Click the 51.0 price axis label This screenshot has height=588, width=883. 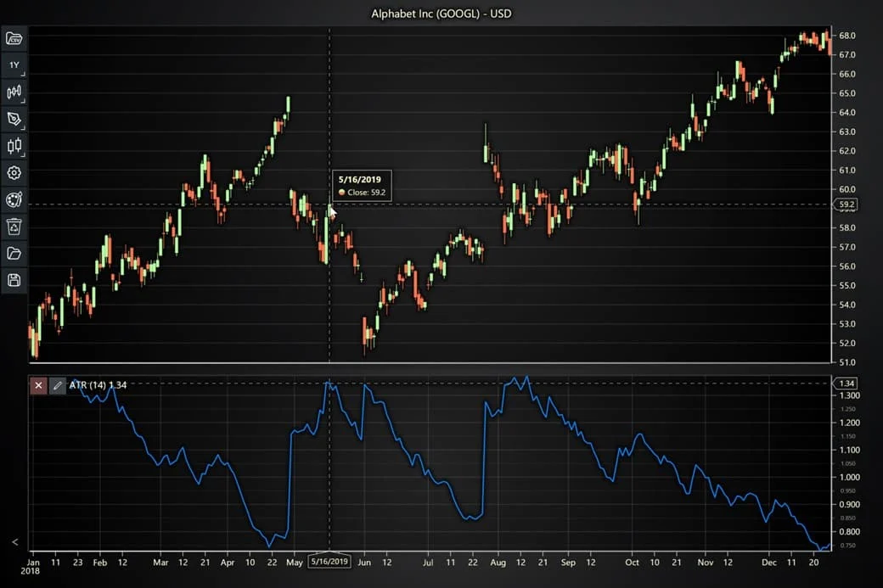pyautogui.click(x=846, y=362)
